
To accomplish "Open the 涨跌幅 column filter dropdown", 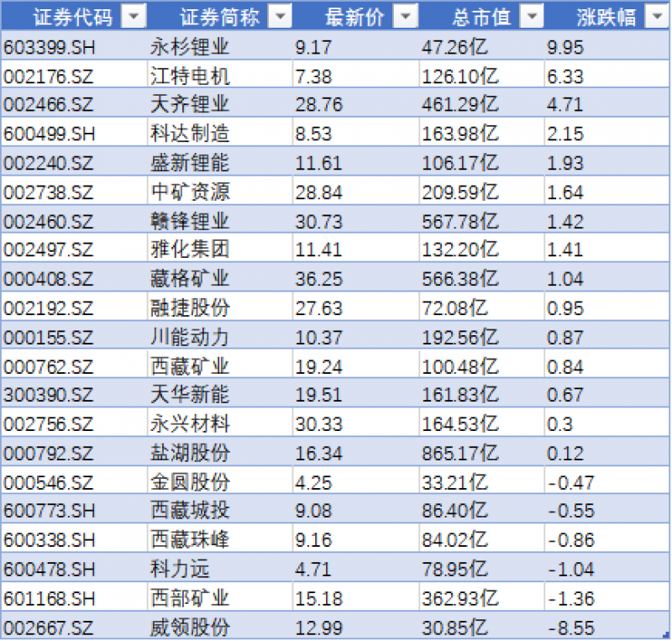I will pyautogui.click(x=655, y=17).
